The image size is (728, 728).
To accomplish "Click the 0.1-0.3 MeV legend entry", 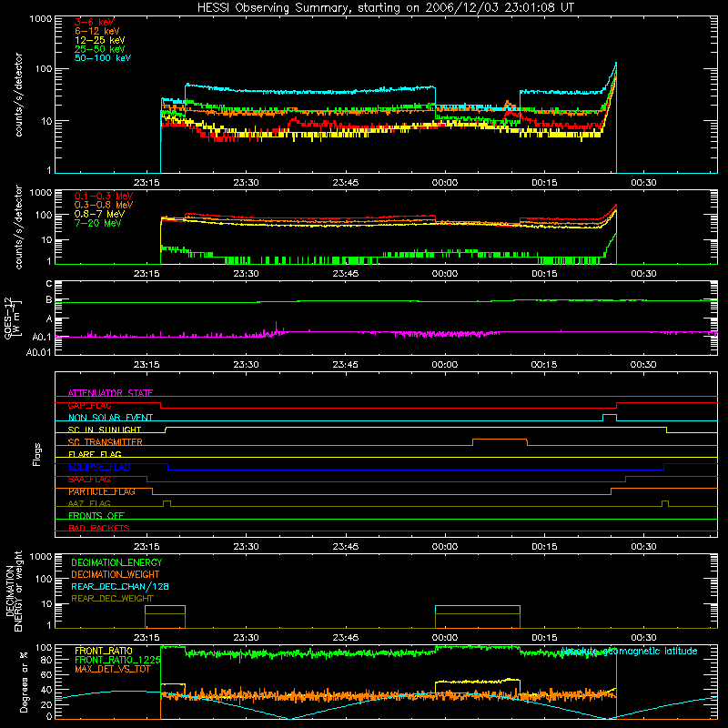I will tap(104, 196).
